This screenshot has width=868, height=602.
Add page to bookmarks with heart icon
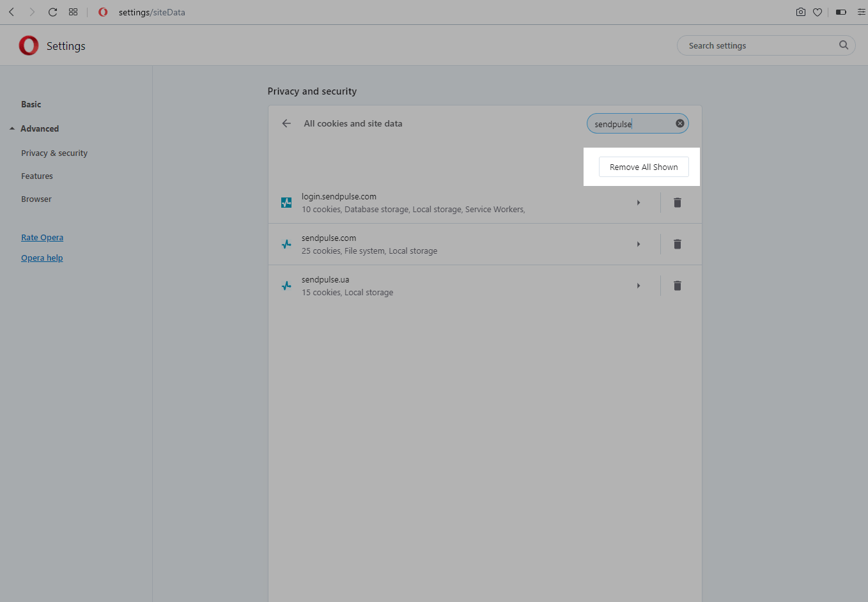coord(818,12)
